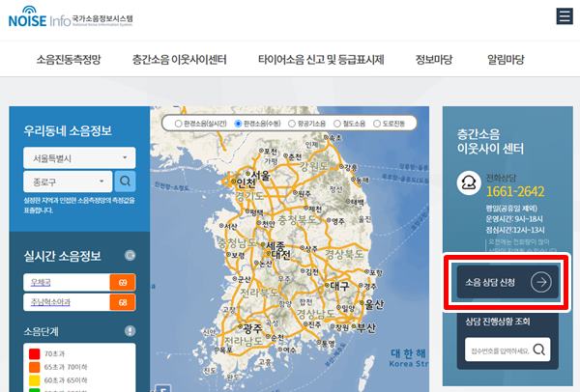Open the first station link with value 69
The height and width of the screenshot is (392, 580).
pos(41,282)
